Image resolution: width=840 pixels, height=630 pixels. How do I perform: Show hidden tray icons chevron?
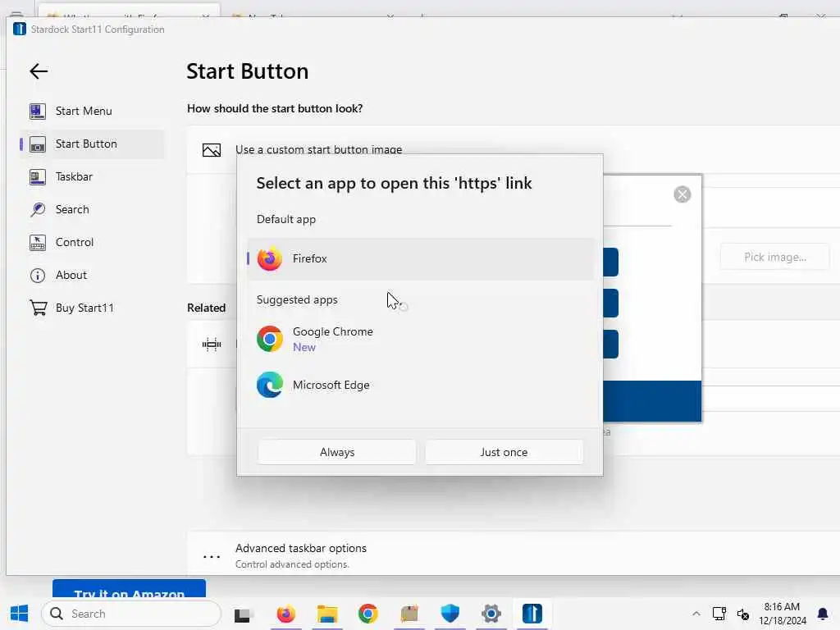[x=696, y=614]
